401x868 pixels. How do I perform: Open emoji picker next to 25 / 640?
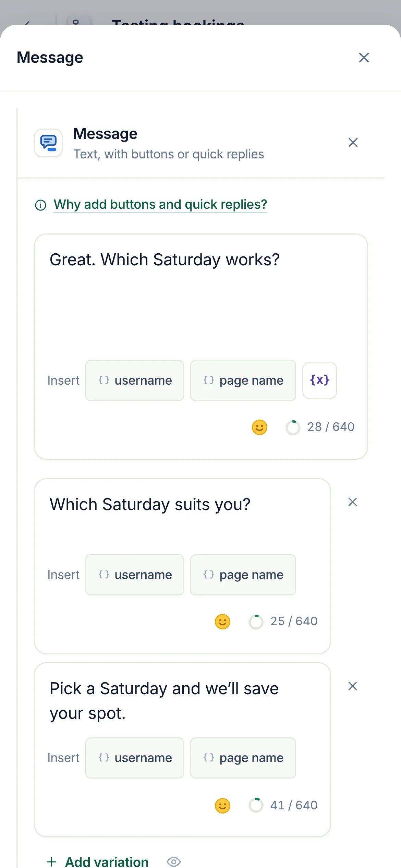click(222, 622)
